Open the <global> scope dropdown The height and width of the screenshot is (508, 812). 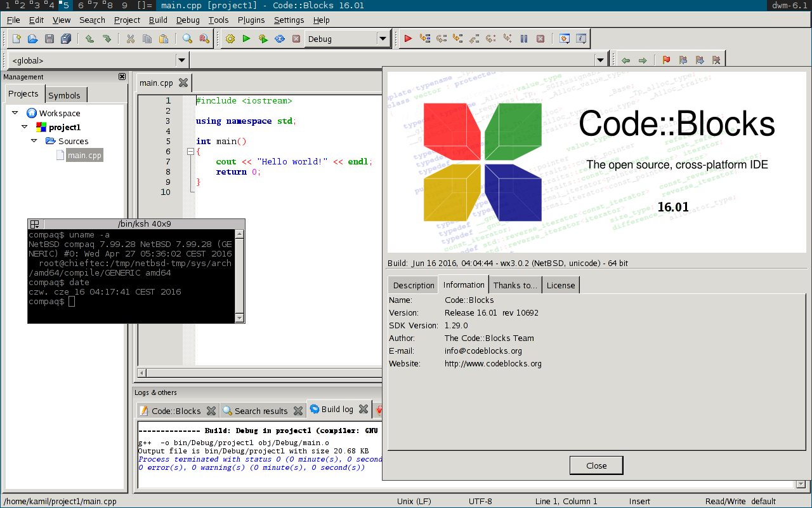[182, 60]
